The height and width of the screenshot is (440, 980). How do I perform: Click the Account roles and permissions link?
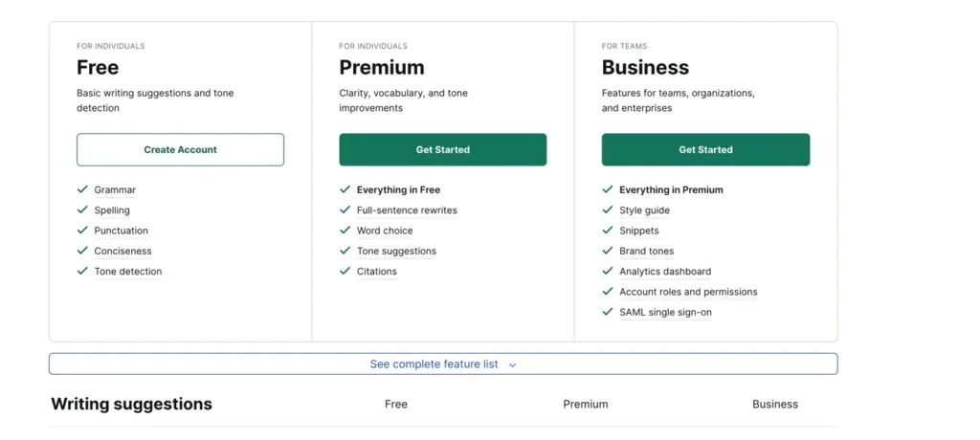tap(688, 292)
